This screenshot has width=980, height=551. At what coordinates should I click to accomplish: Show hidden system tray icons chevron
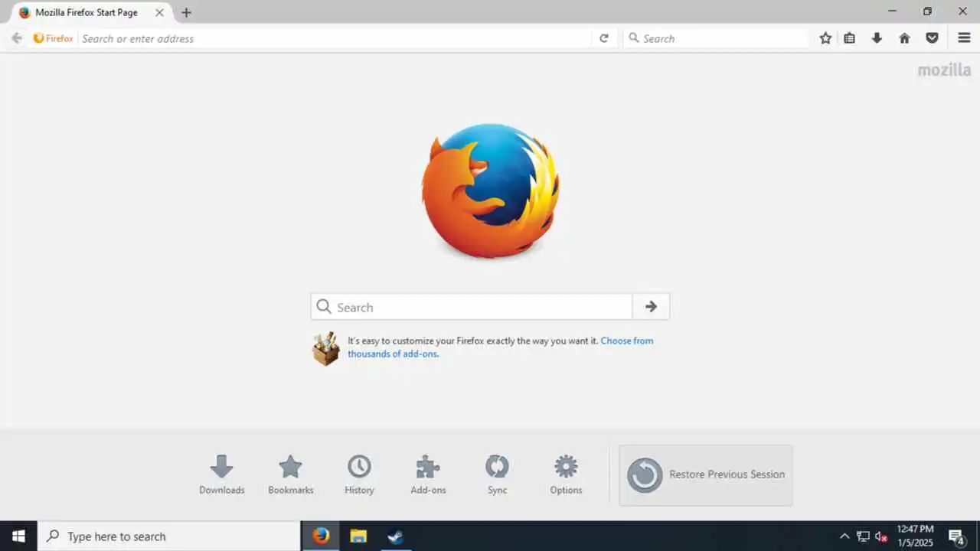[844, 536]
